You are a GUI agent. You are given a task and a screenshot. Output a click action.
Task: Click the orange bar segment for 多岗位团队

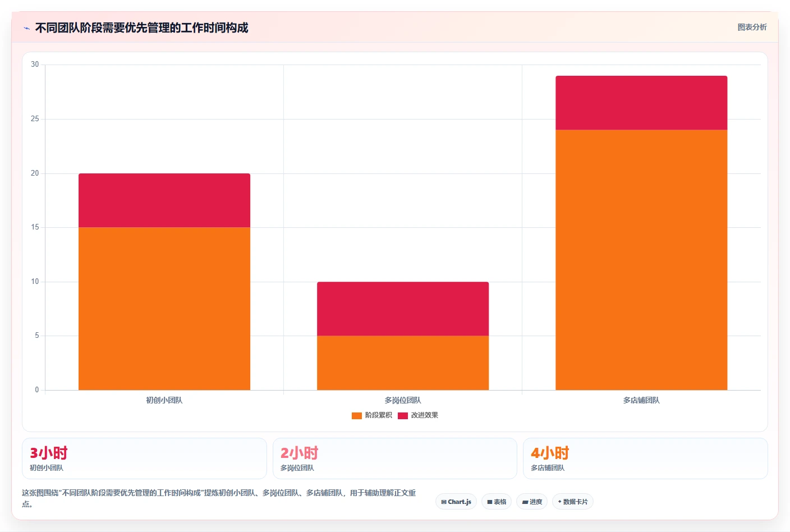403,363
